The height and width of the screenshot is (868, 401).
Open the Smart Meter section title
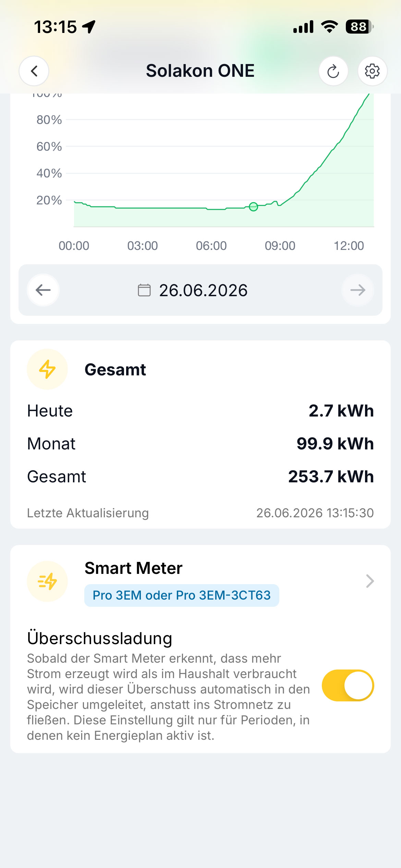tap(133, 568)
